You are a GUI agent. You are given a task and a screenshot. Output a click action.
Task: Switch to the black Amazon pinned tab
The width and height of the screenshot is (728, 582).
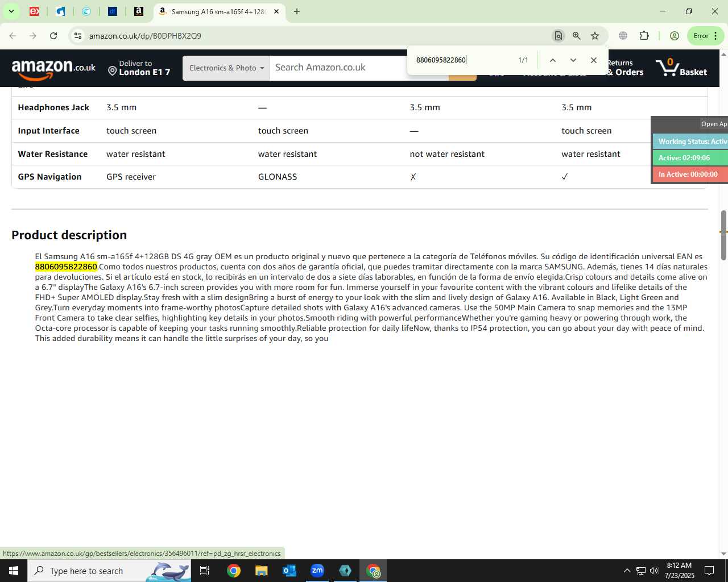coord(139,11)
